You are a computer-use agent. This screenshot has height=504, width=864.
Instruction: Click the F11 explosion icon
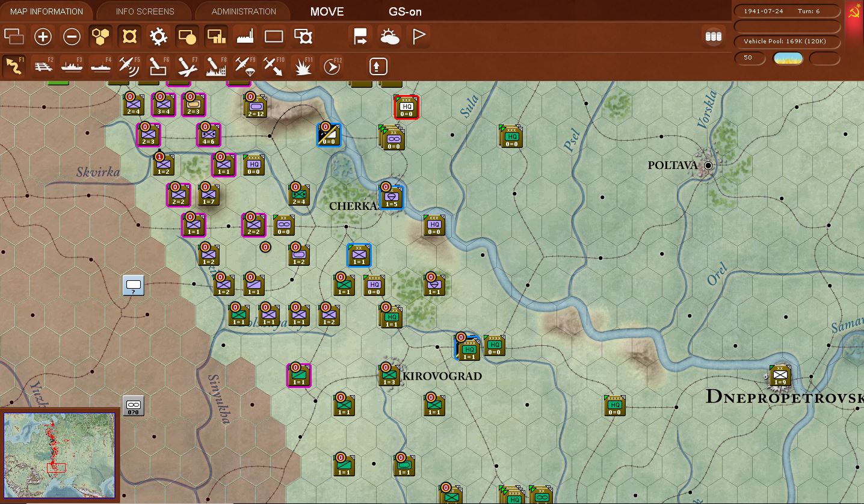[303, 66]
